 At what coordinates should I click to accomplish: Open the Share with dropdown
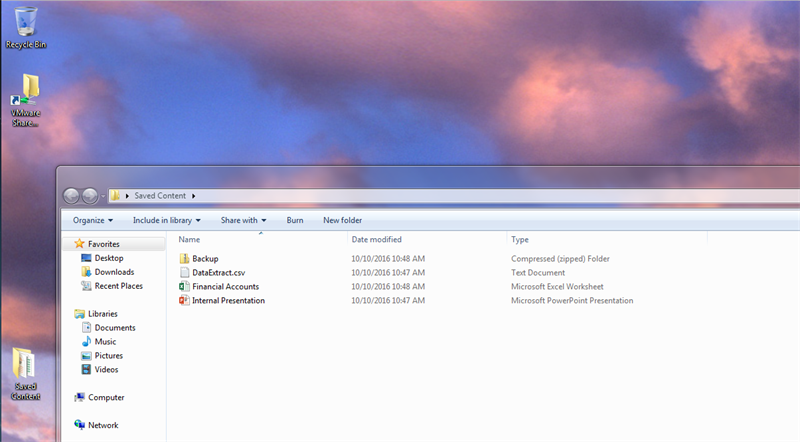(x=243, y=220)
